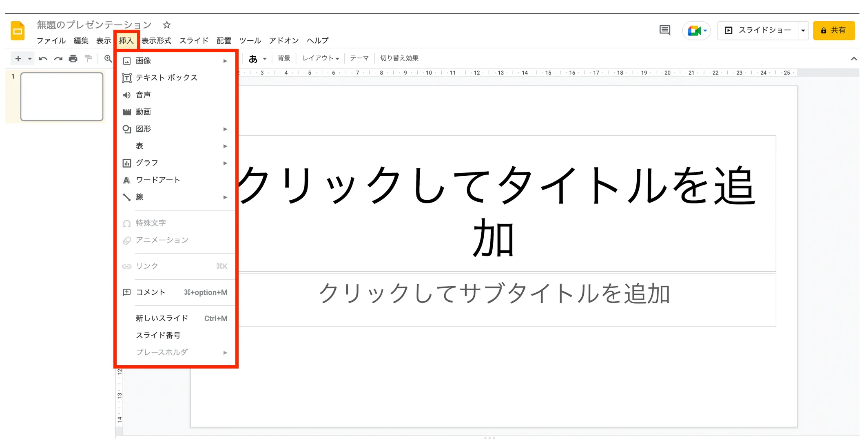Select テキスト ボックス from insert menu
Image resolution: width=868 pixels, height=446 pixels.
(166, 77)
